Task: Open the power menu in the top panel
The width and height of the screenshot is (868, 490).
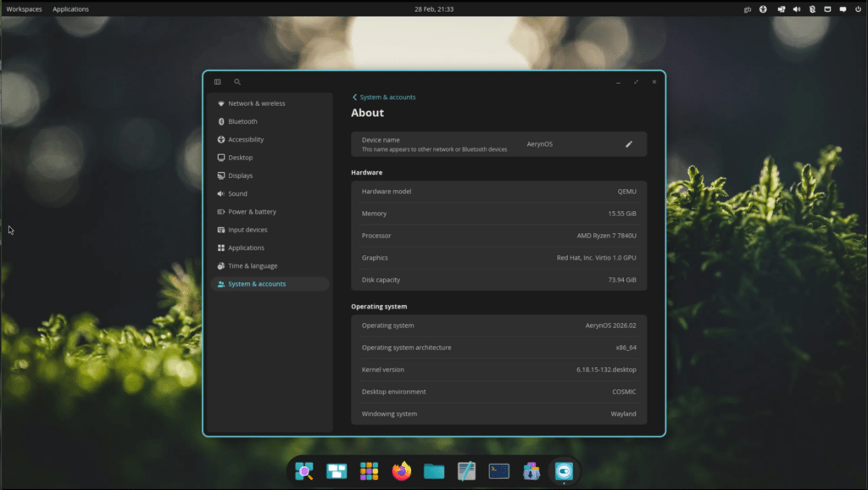Action: pyautogui.click(x=859, y=8)
